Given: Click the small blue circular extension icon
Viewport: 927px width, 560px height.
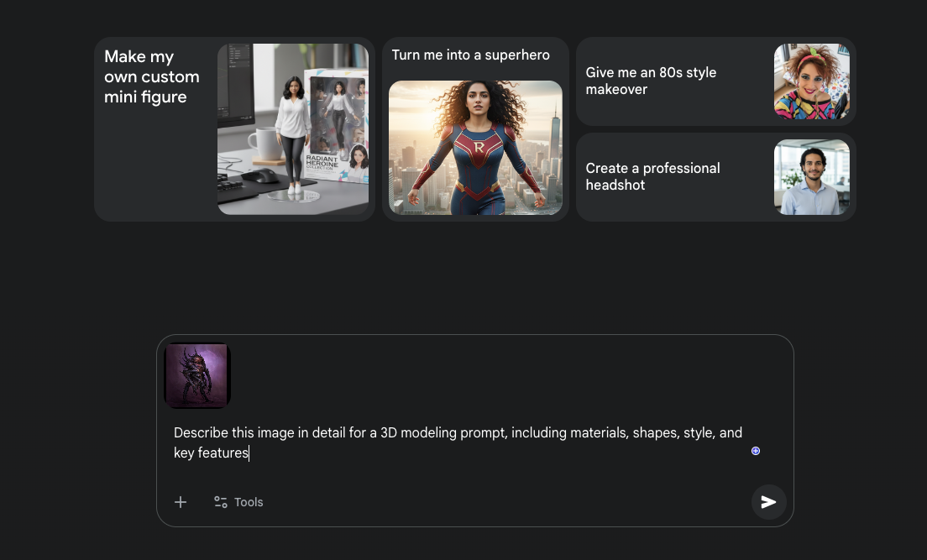Looking at the screenshot, I should (756, 451).
